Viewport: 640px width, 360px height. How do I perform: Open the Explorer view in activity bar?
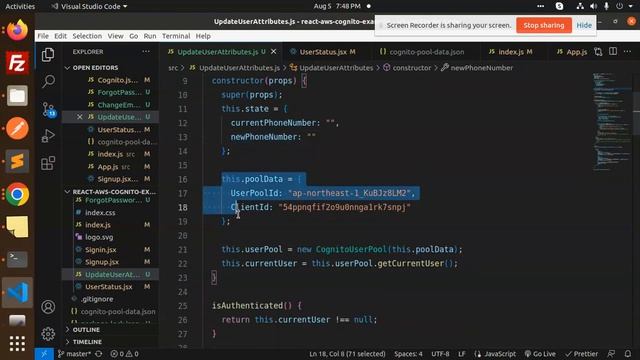48,54
